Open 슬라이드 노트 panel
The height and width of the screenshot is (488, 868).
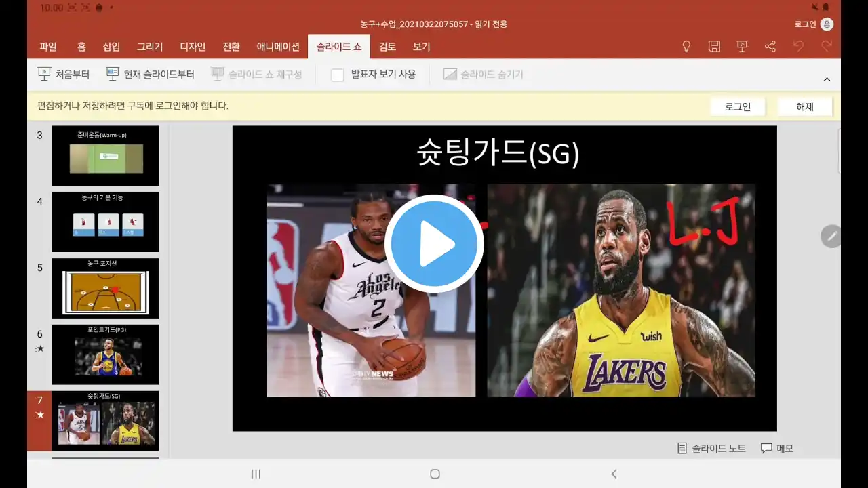[711, 448]
